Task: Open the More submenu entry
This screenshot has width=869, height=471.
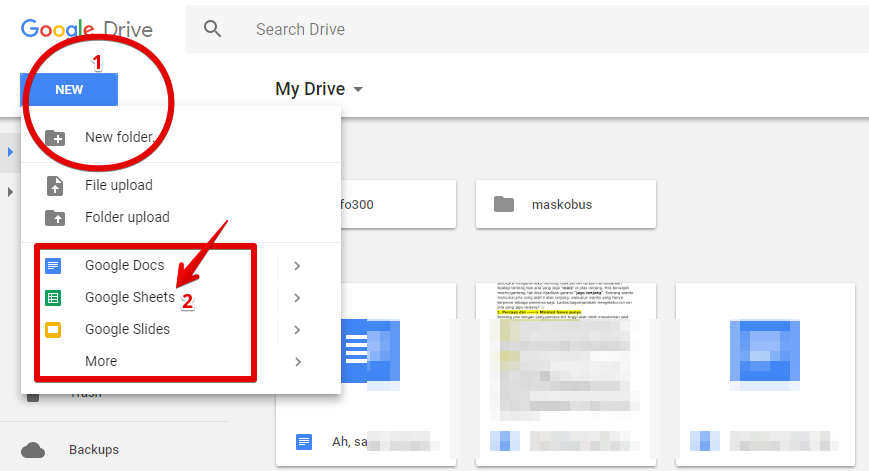Action: 181,361
